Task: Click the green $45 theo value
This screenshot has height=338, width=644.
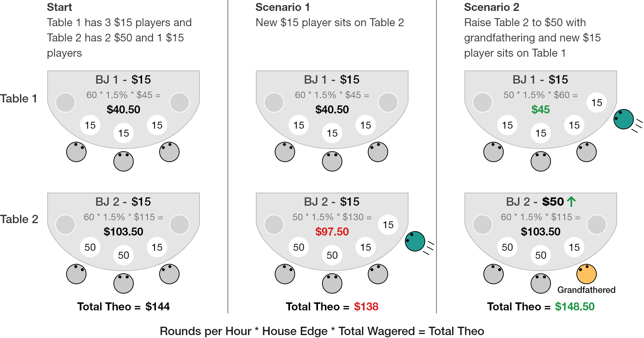Action: tap(541, 109)
